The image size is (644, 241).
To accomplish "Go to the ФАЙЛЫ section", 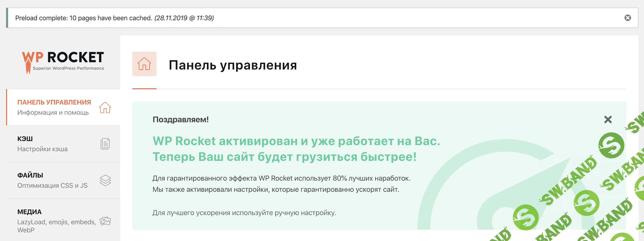I will tap(30, 175).
